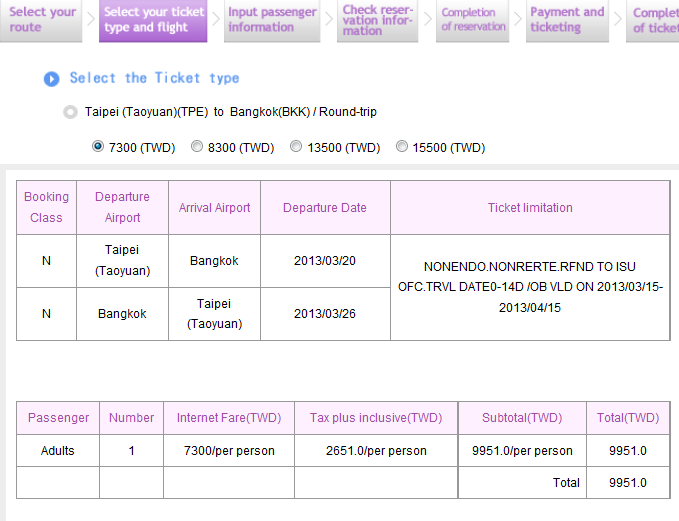This screenshot has height=521, width=679.
Task: Click booking class N in the 2013/03/26 row
Action: (x=46, y=314)
